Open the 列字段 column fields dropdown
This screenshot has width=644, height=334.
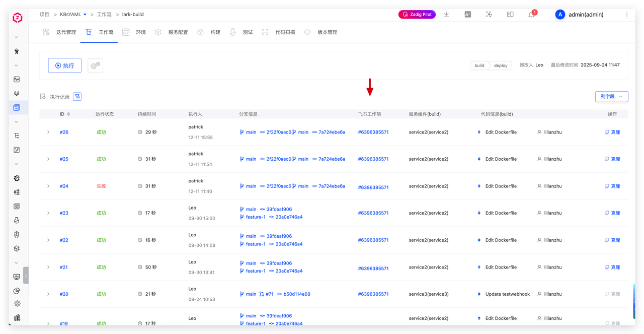pos(611,97)
